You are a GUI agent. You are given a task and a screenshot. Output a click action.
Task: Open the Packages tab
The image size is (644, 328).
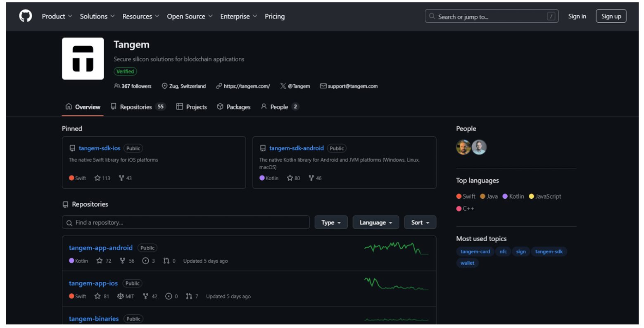coord(234,107)
